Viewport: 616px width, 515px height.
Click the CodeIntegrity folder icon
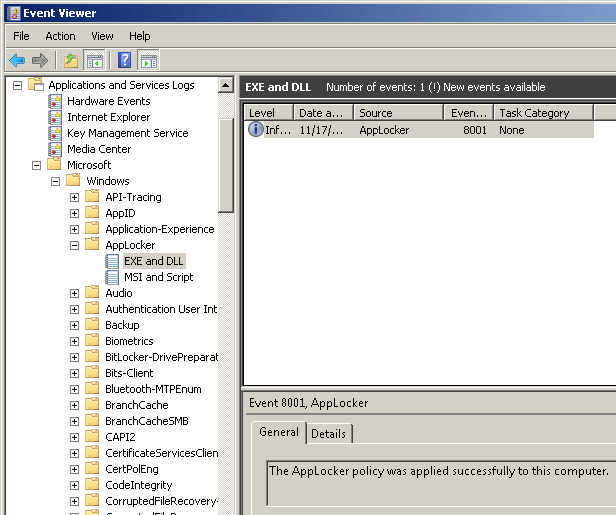tap(92, 484)
